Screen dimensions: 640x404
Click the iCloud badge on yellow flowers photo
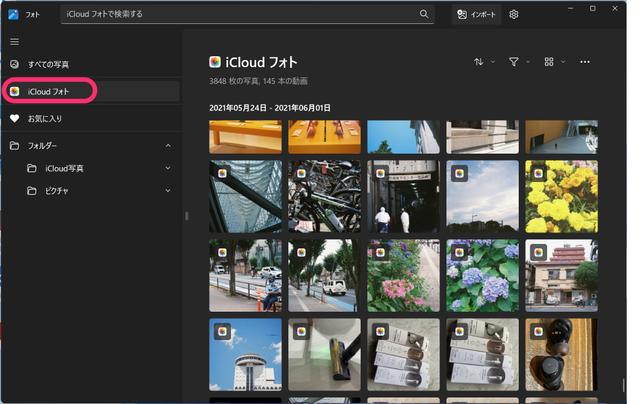(537, 173)
